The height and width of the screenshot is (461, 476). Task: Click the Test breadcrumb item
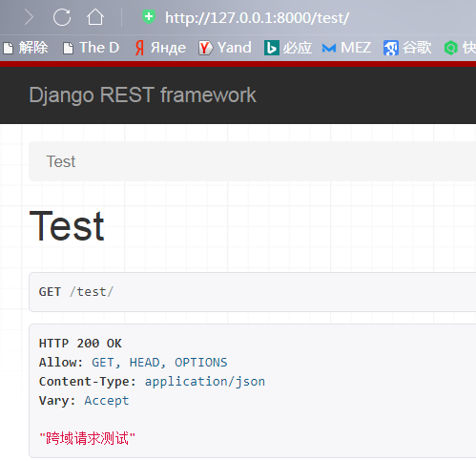tap(61, 161)
